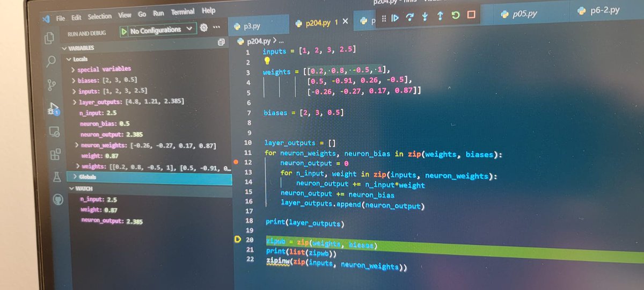644x290 pixels.
Task: Expand the inputs variable
Action: point(74,92)
